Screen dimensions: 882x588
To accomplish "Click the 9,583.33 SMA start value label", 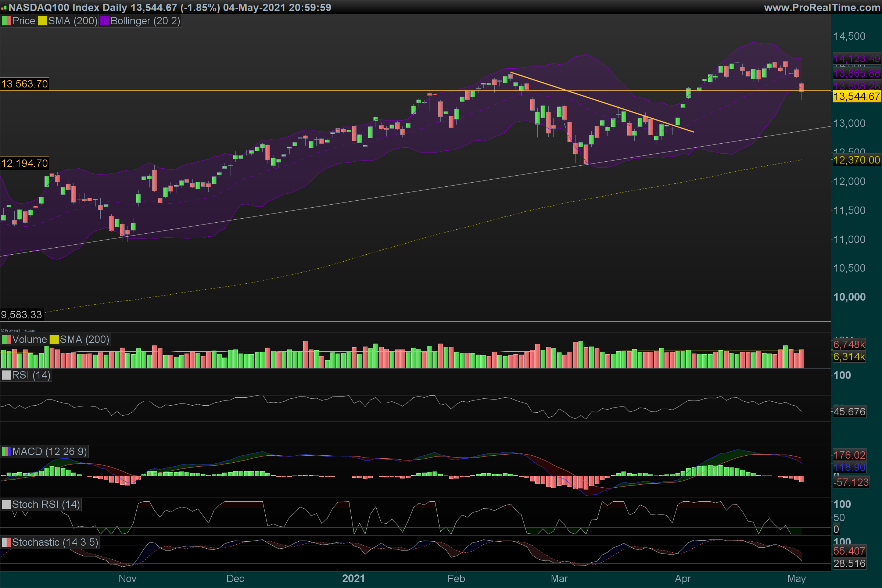I will tap(21, 315).
